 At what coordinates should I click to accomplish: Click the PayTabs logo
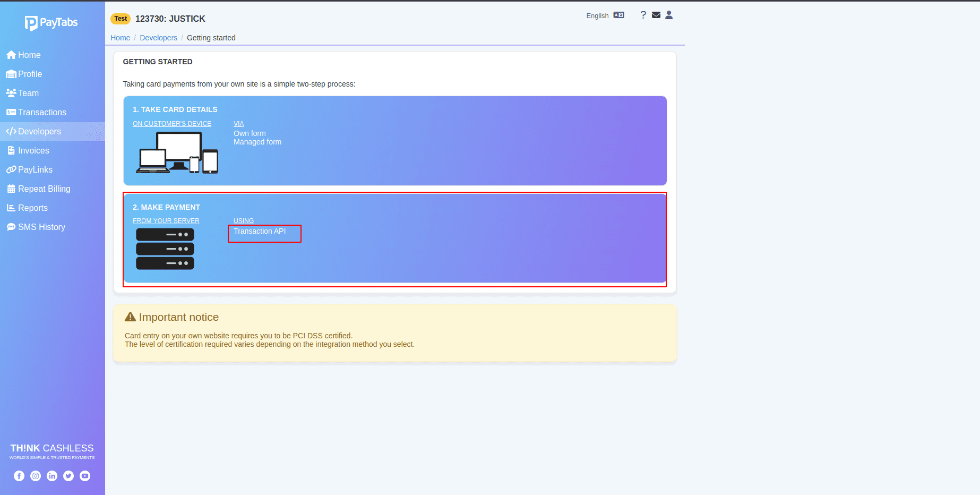(51, 23)
